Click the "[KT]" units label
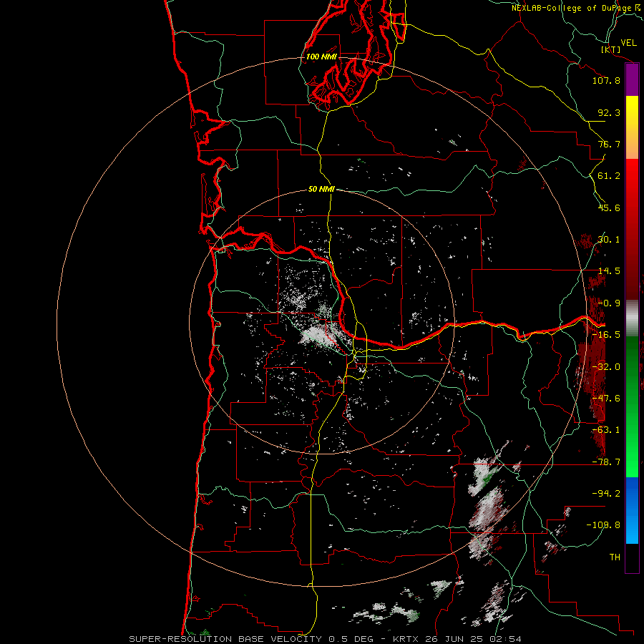The image size is (644, 644). pyautogui.click(x=611, y=49)
